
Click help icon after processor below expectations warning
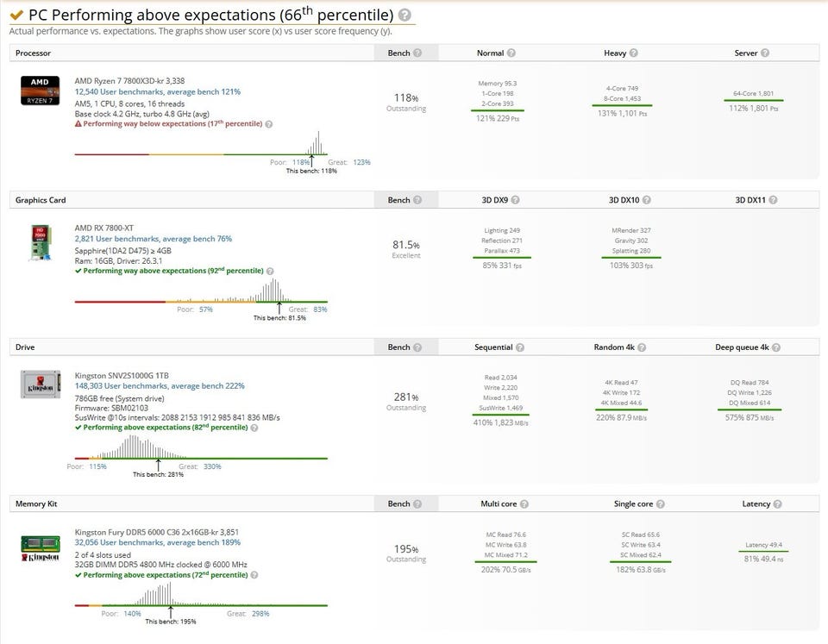tap(269, 124)
